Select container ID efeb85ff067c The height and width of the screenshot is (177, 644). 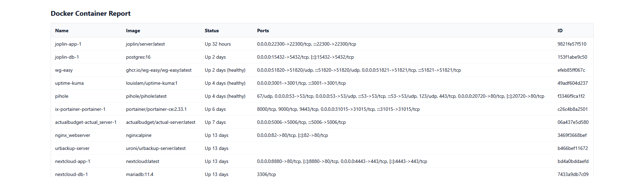pyautogui.click(x=571, y=70)
